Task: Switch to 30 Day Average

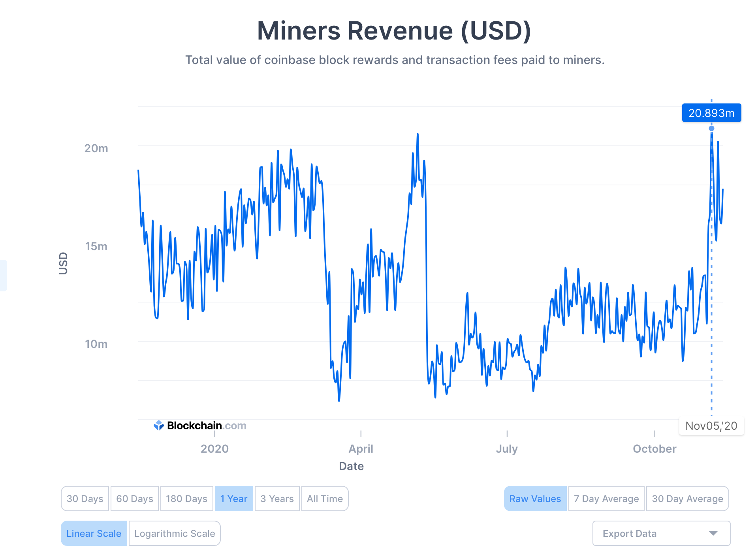Action: (x=687, y=499)
